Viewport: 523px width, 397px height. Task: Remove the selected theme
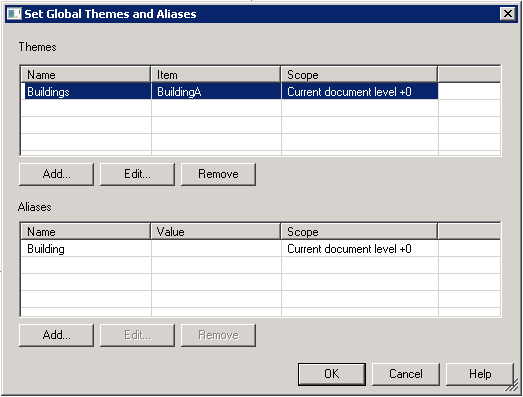coord(218,174)
